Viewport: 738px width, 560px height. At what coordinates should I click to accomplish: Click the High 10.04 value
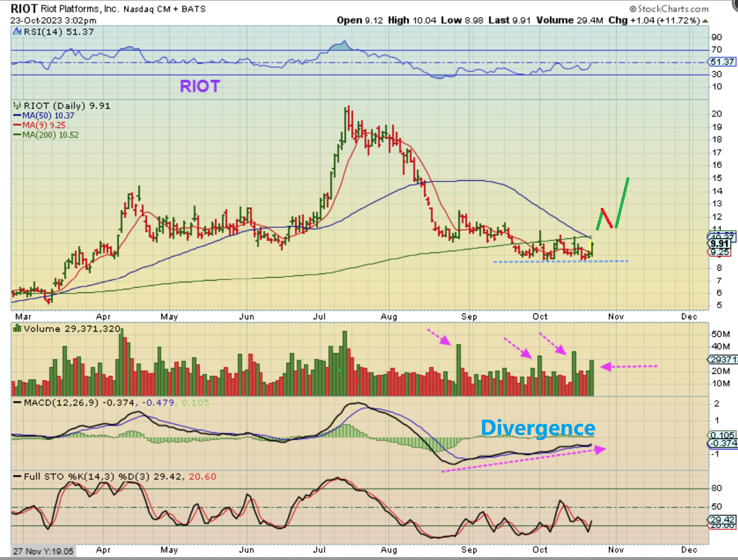click(412, 20)
